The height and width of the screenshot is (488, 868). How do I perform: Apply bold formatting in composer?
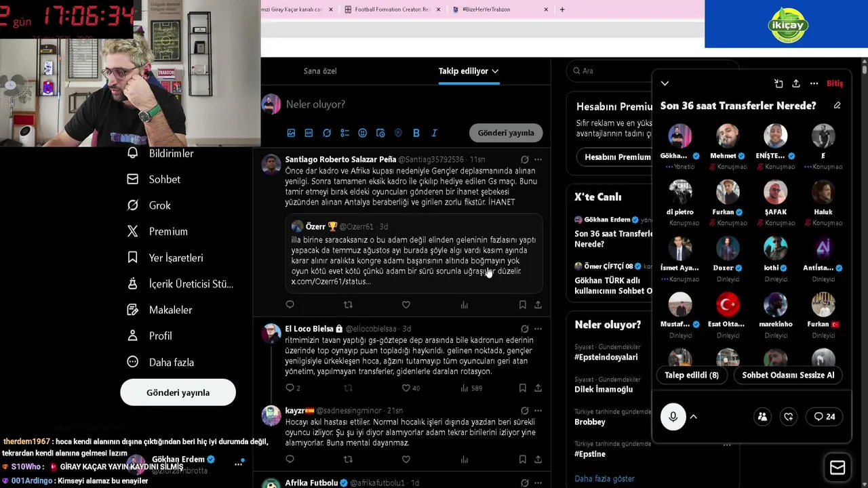click(416, 133)
